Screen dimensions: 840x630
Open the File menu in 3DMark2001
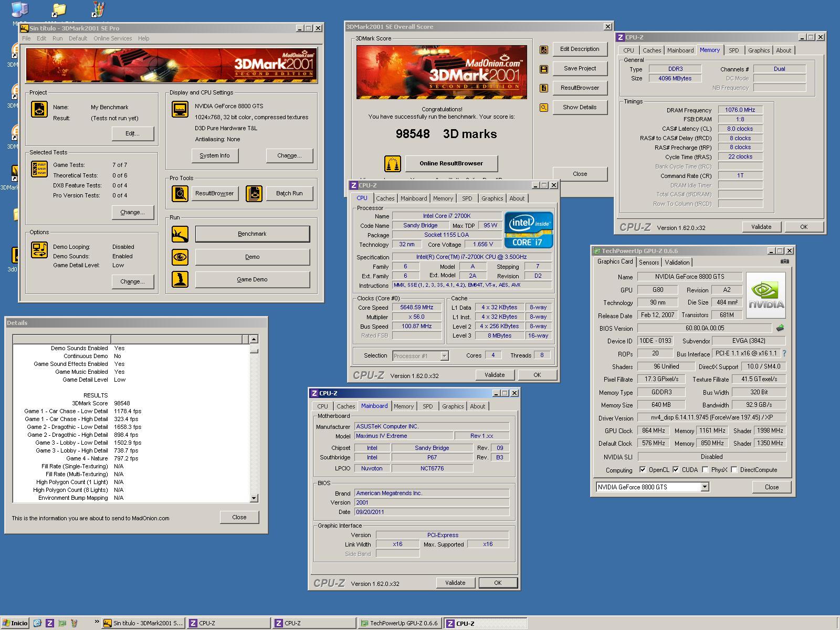point(26,38)
